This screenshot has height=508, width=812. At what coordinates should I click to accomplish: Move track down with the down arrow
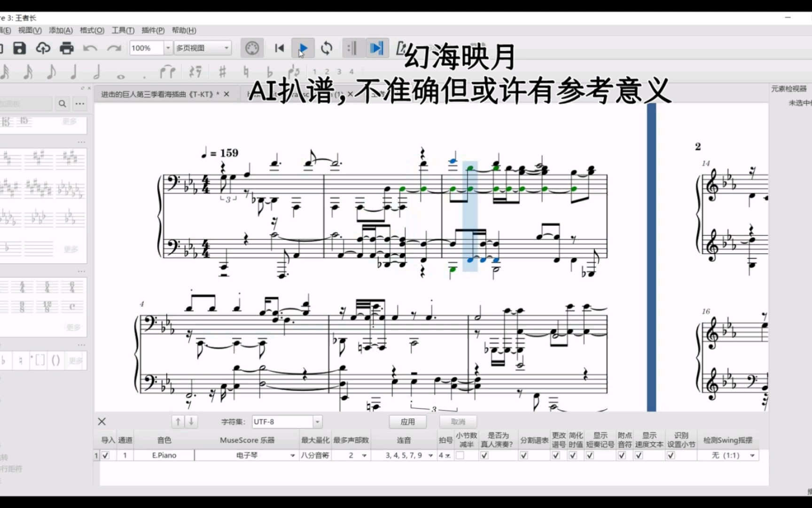pyautogui.click(x=191, y=422)
